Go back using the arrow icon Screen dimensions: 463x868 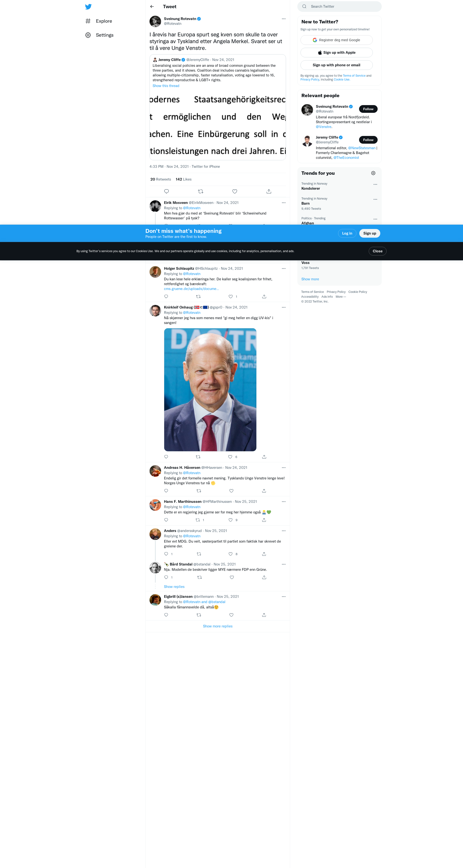152,7
